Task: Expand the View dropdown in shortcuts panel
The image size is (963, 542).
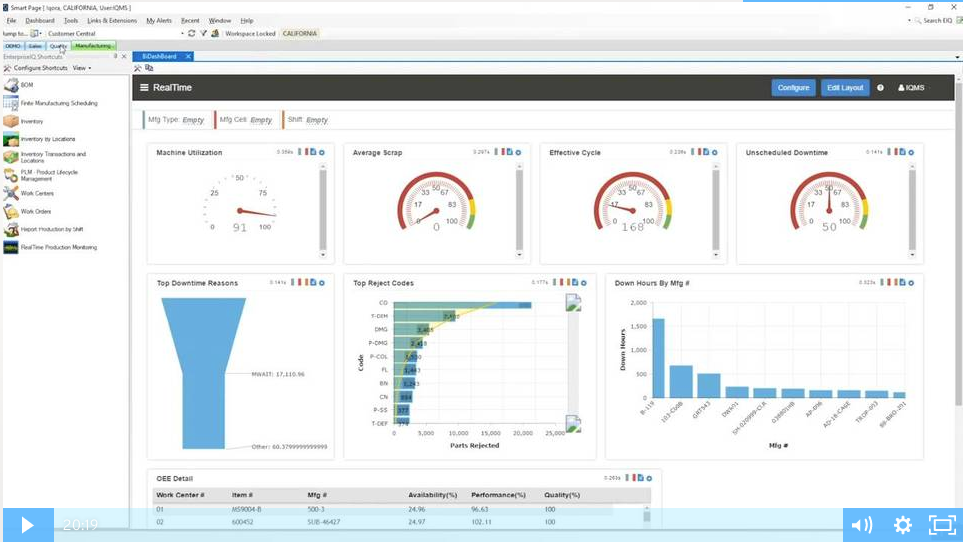Action: 82,68
